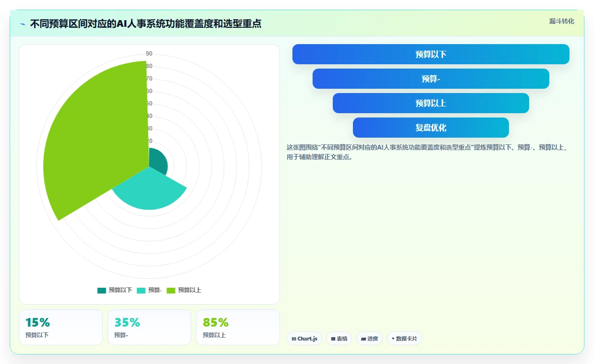Open the 85% 预算以上 data card
The image size is (594, 364).
click(x=238, y=327)
